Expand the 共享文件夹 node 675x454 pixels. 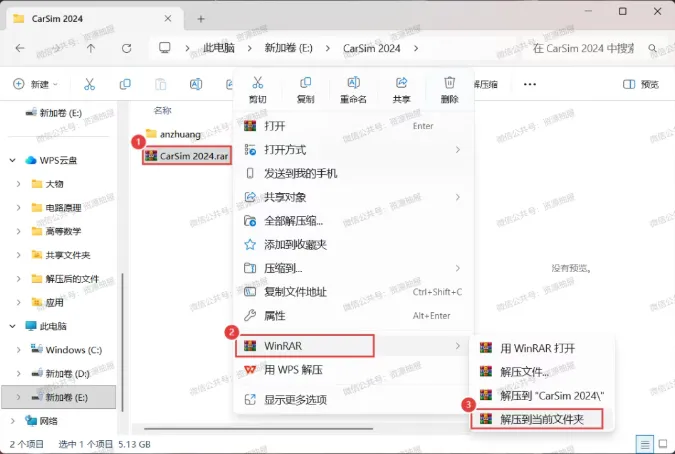pos(19,255)
